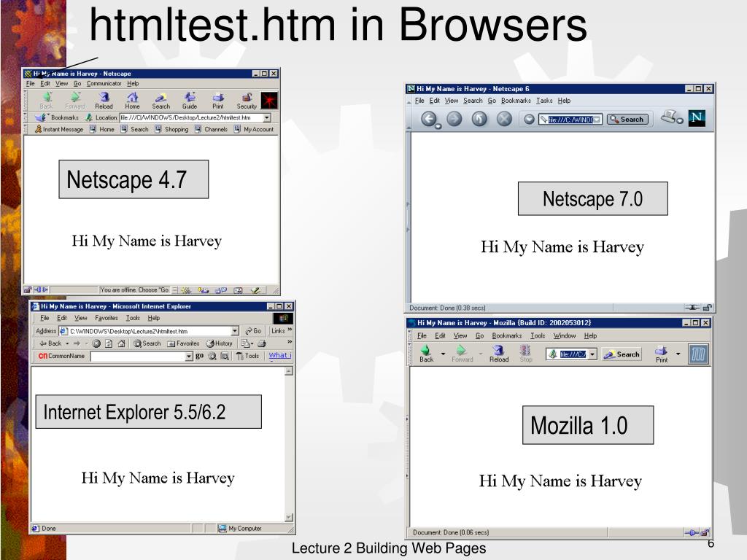Open Back dropdown arrow in Internet Explorer
The width and height of the screenshot is (747, 560).
[67, 343]
